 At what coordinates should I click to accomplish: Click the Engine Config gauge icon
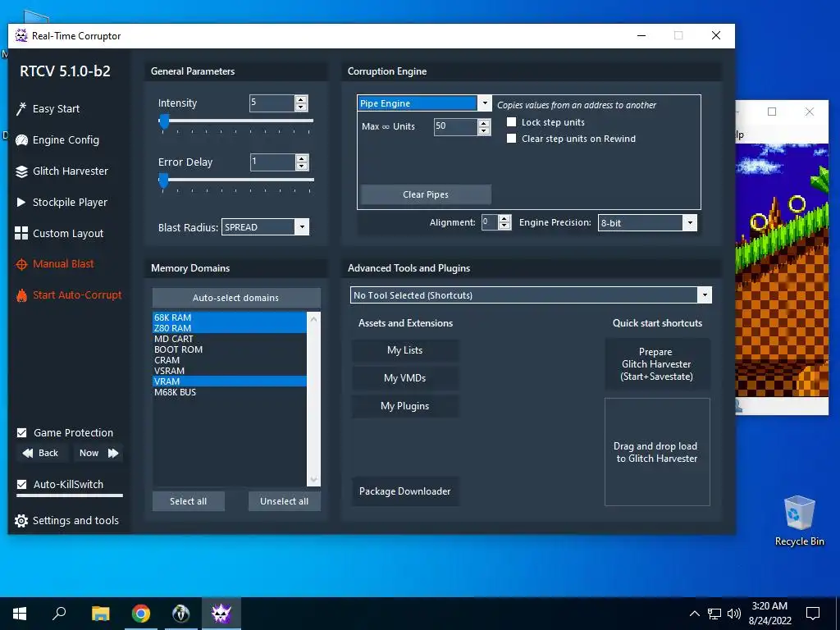(x=21, y=140)
